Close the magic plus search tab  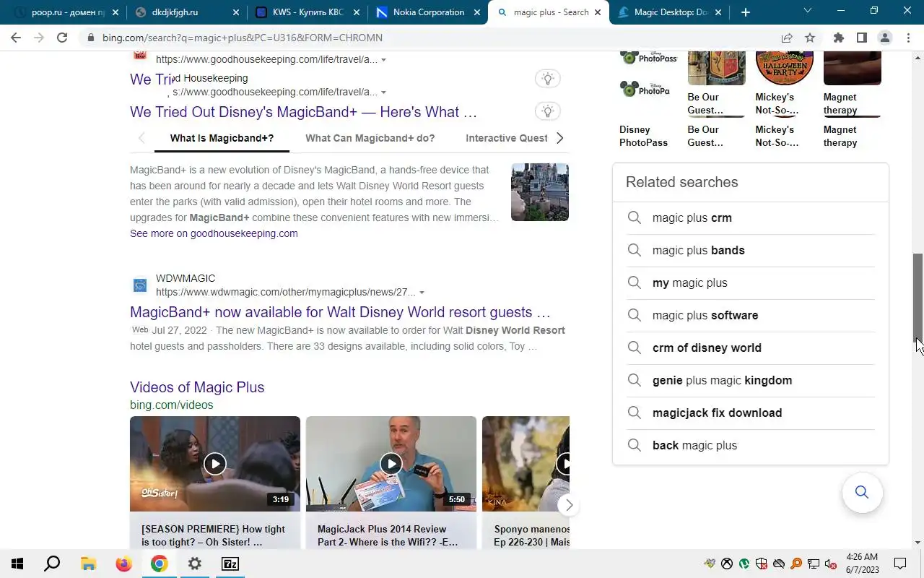(598, 12)
